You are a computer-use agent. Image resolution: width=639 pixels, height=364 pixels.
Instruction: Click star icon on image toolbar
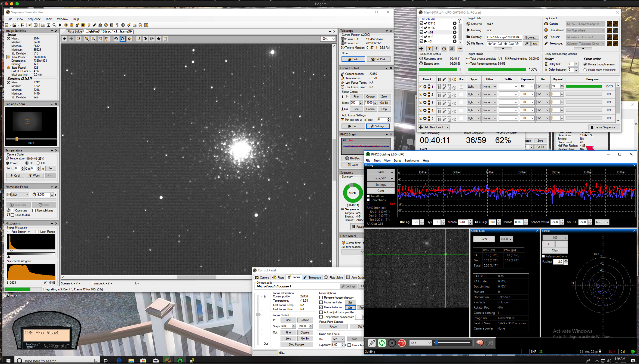(159, 39)
